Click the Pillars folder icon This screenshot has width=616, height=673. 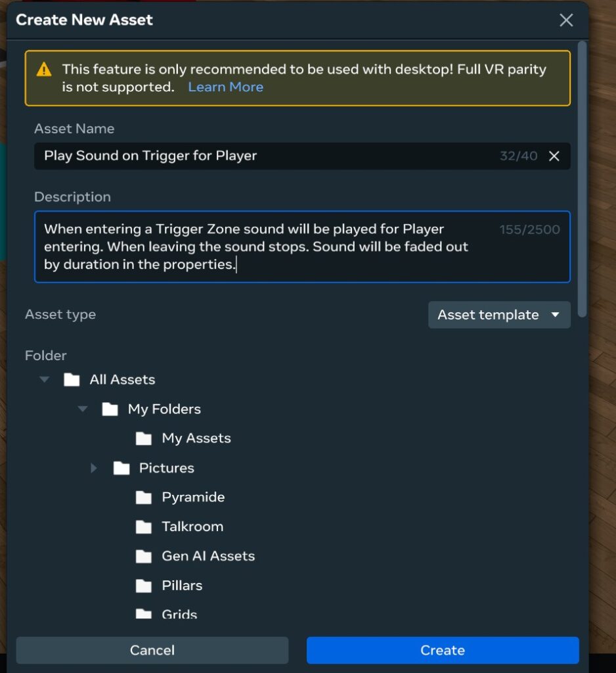pyautogui.click(x=144, y=586)
